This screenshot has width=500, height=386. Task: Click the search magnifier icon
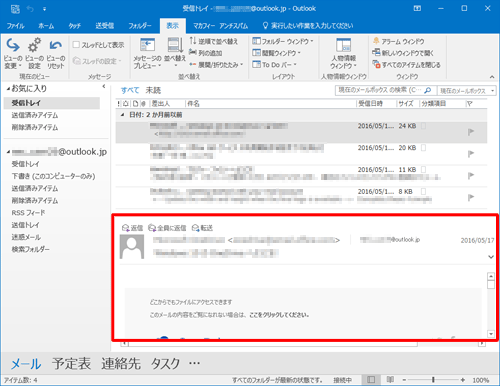[x=428, y=90]
